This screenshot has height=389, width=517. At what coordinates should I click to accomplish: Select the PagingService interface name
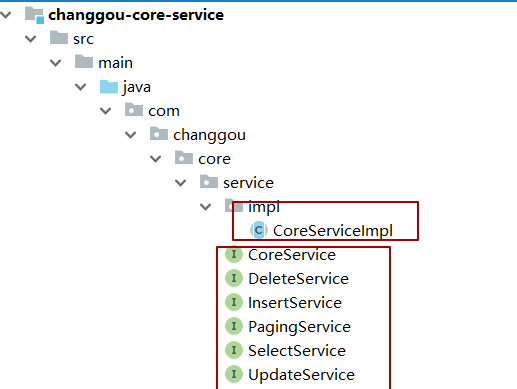(x=299, y=327)
